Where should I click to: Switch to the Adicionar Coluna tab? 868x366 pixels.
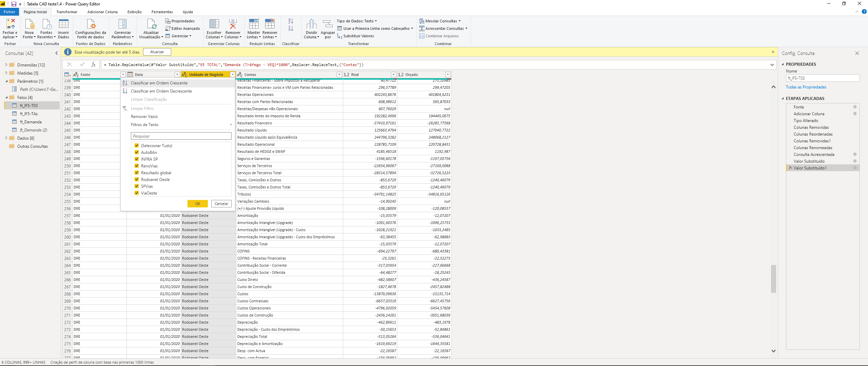pos(102,12)
